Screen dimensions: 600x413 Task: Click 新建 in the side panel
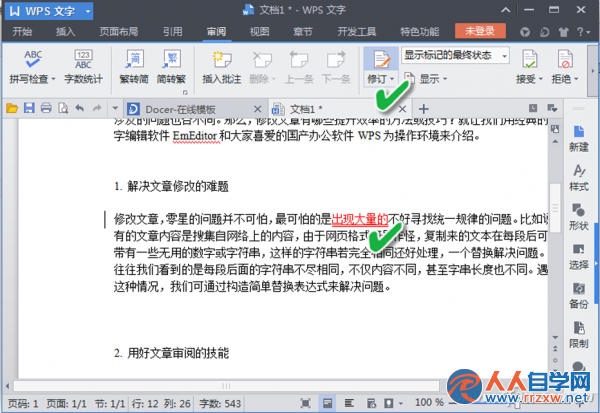pyautogui.click(x=579, y=138)
